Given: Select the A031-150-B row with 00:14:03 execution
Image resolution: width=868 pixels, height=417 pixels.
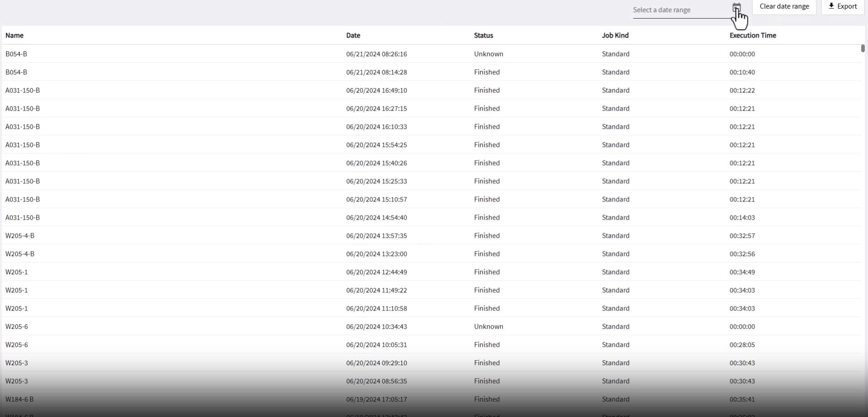Looking at the screenshot, I should [x=23, y=218].
